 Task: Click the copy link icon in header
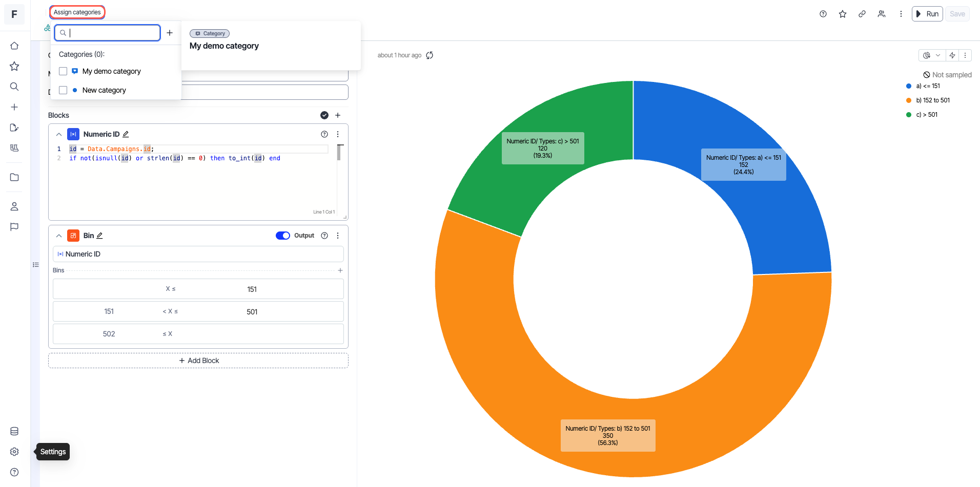[862, 14]
